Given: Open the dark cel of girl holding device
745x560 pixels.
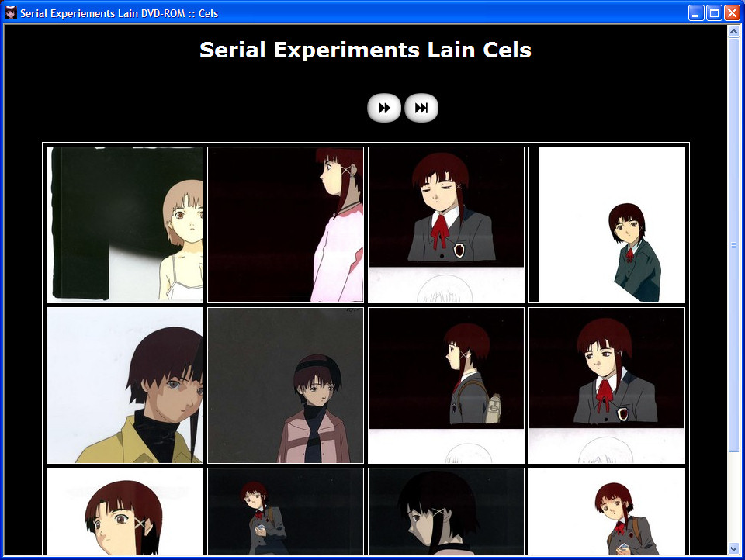Looking at the screenshot, I should 286,512.
